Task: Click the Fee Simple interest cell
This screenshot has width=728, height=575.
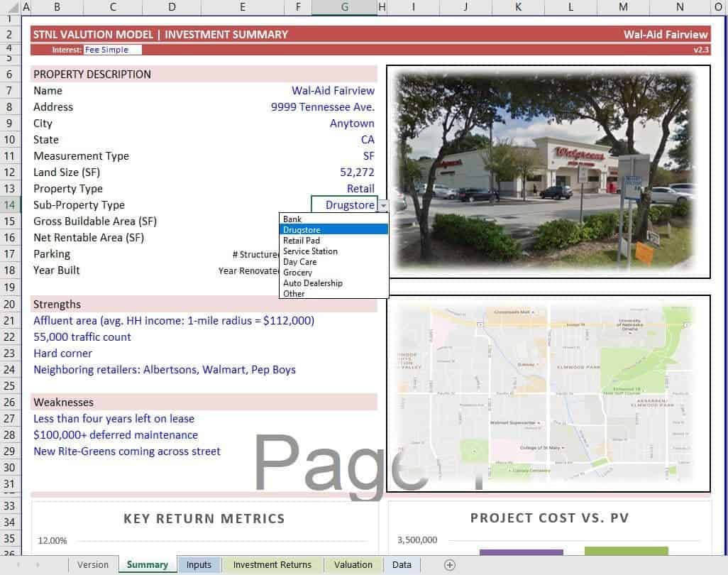Action: click(112, 50)
